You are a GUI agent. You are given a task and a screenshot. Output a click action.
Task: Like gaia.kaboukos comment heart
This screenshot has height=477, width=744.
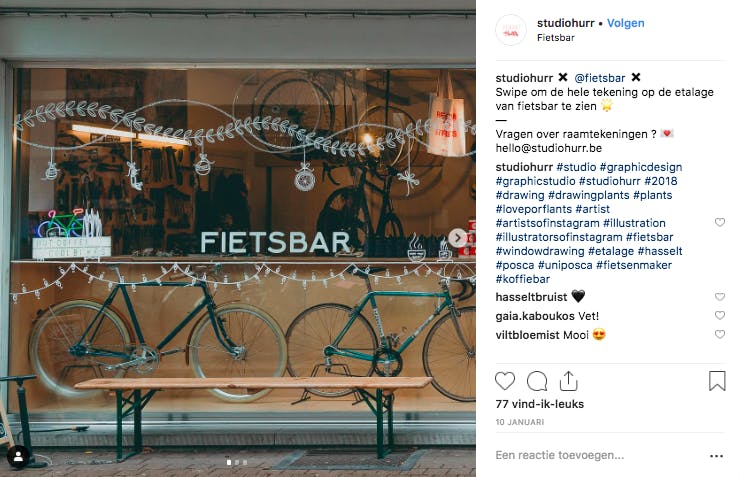click(720, 316)
